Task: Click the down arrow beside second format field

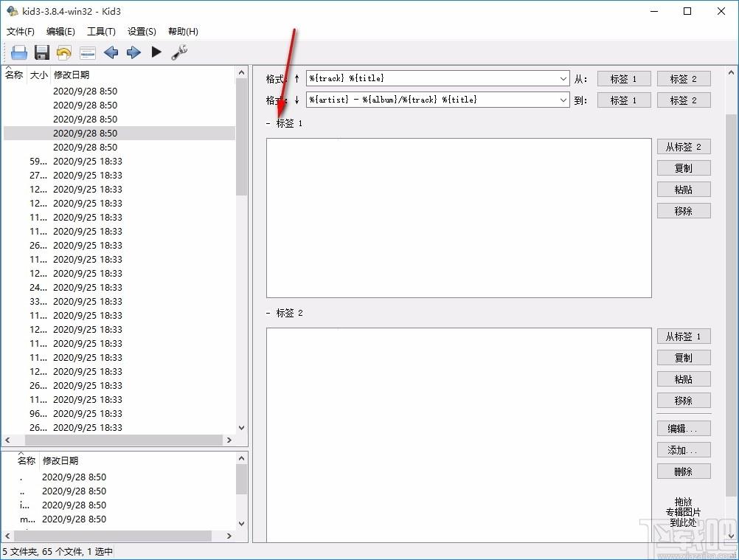Action: coord(297,100)
